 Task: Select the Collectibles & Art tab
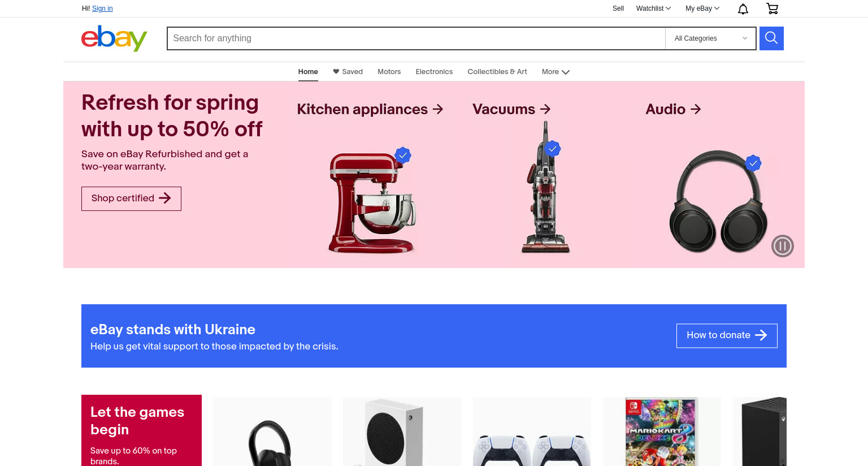pos(497,72)
